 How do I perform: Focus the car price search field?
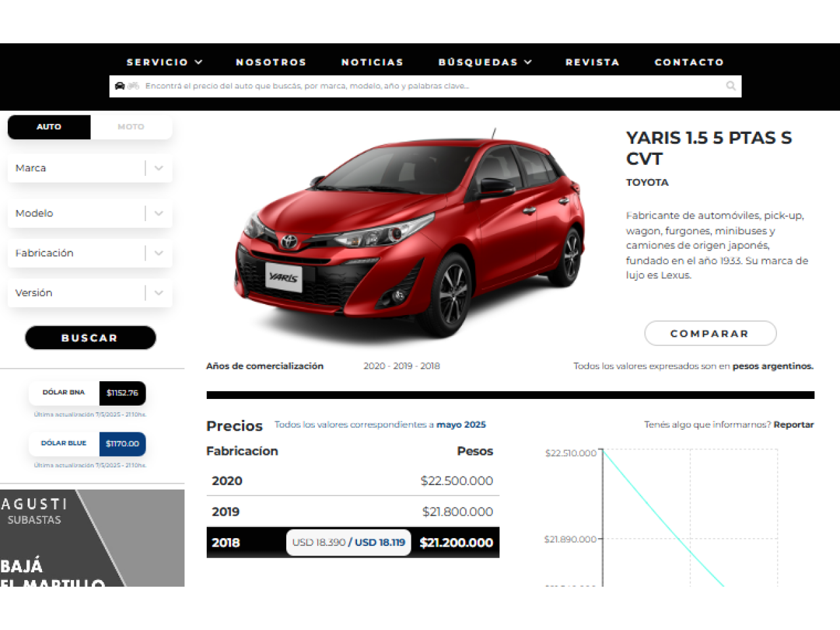coord(425,86)
